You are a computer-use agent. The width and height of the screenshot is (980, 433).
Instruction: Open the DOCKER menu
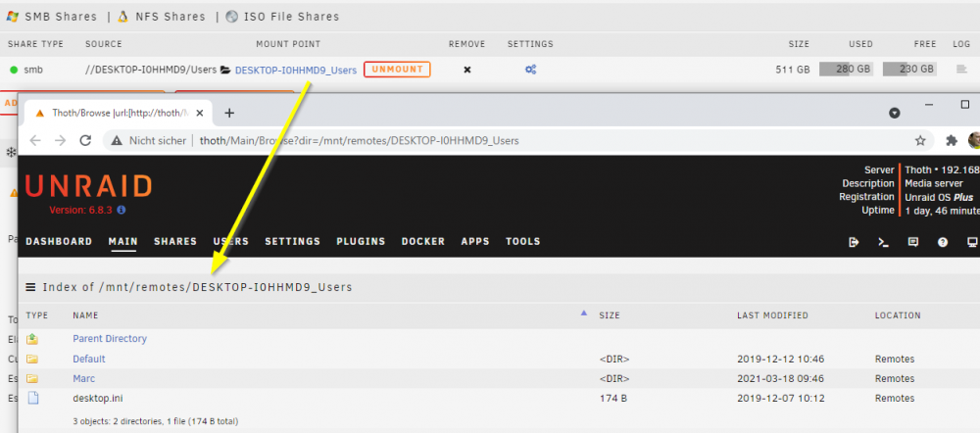423,241
